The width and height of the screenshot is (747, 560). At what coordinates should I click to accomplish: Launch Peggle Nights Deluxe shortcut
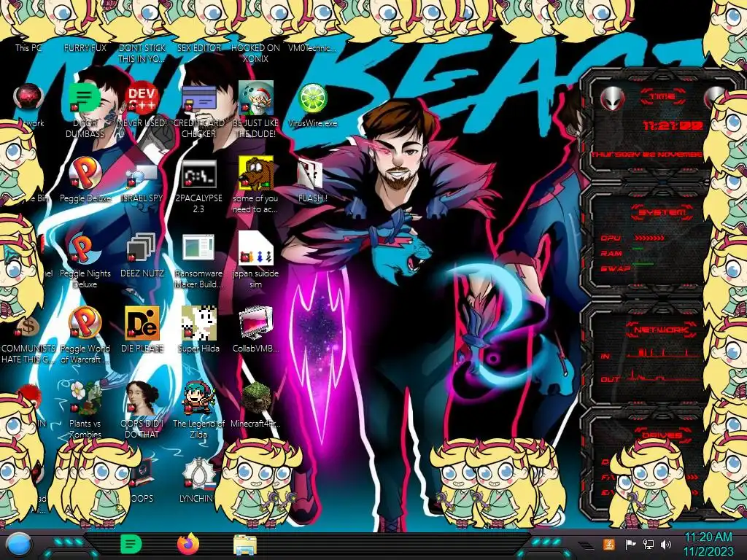85,249
